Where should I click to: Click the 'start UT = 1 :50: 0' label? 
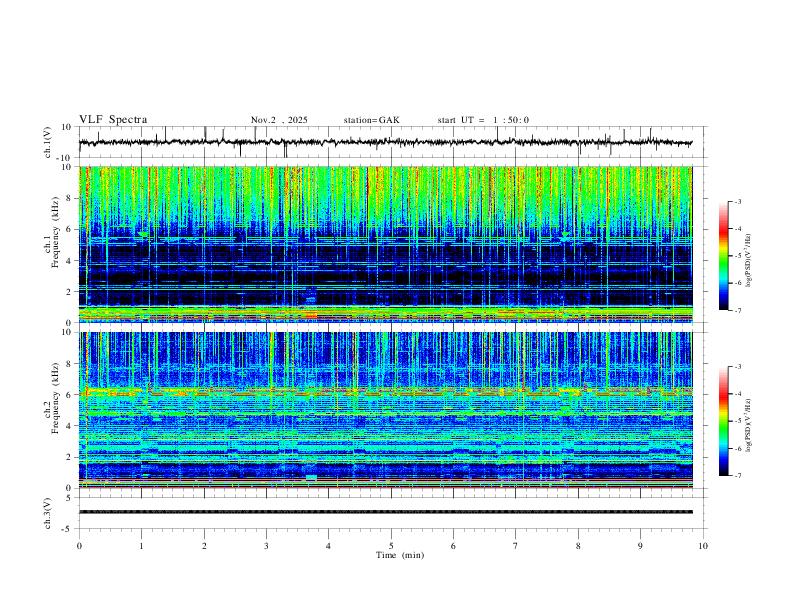click(x=483, y=120)
